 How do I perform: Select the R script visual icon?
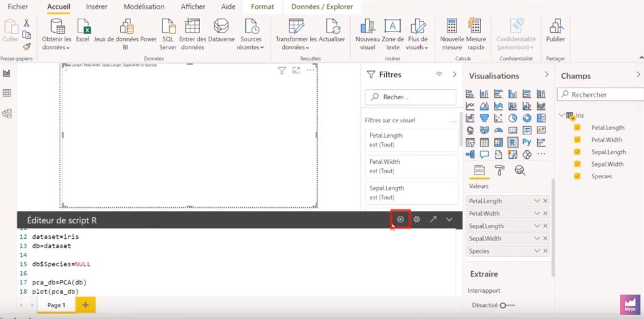coord(513,143)
